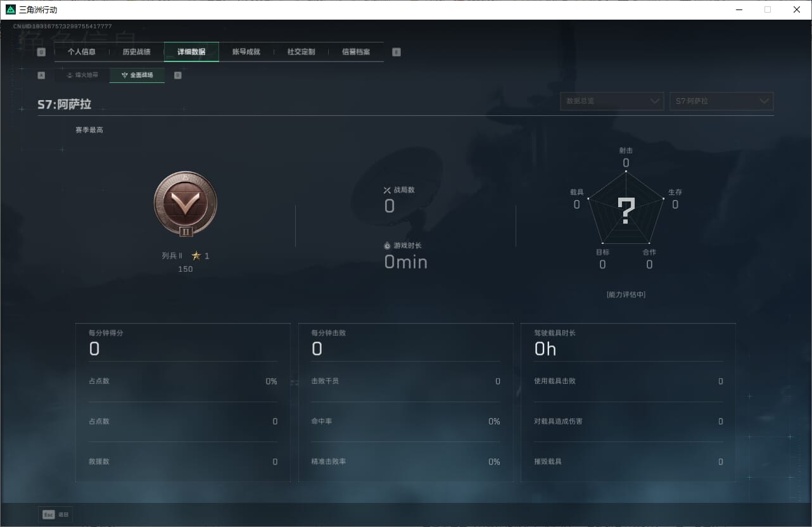Open the 信誉档案 tab

pos(356,52)
